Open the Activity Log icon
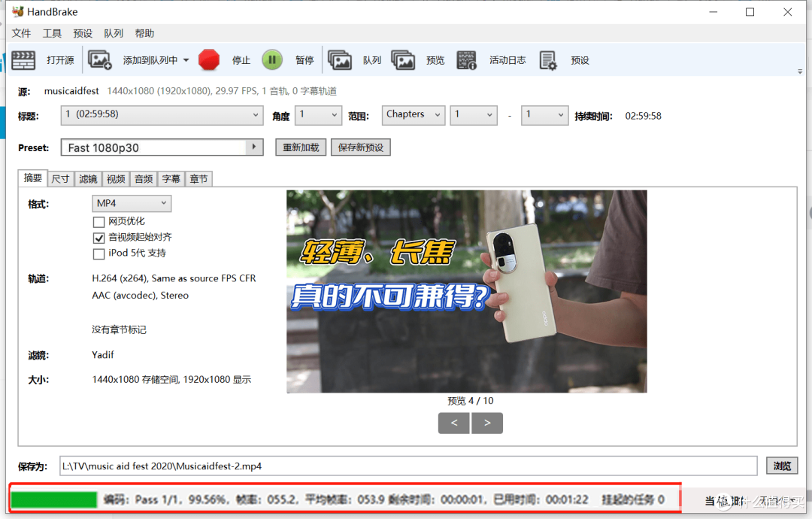 coord(466,60)
